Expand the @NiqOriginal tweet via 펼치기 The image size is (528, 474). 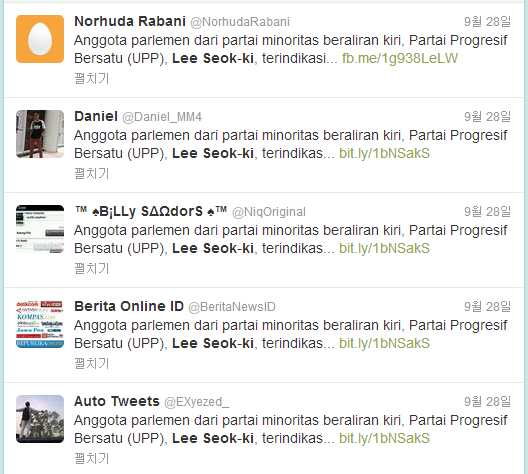(x=92, y=269)
